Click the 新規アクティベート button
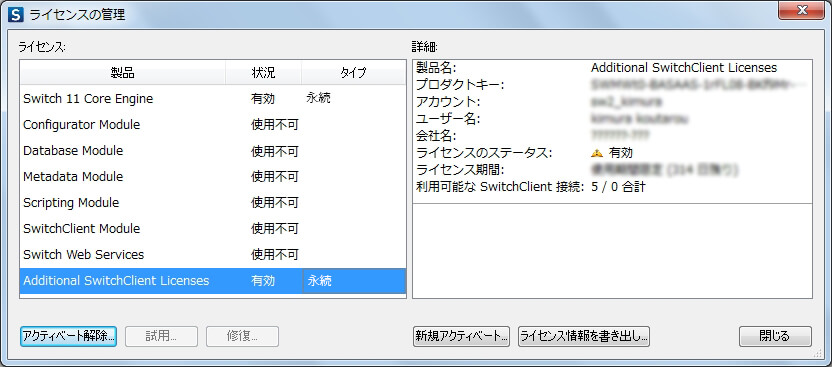This screenshot has width=832, height=367. [x=461, y=336]
